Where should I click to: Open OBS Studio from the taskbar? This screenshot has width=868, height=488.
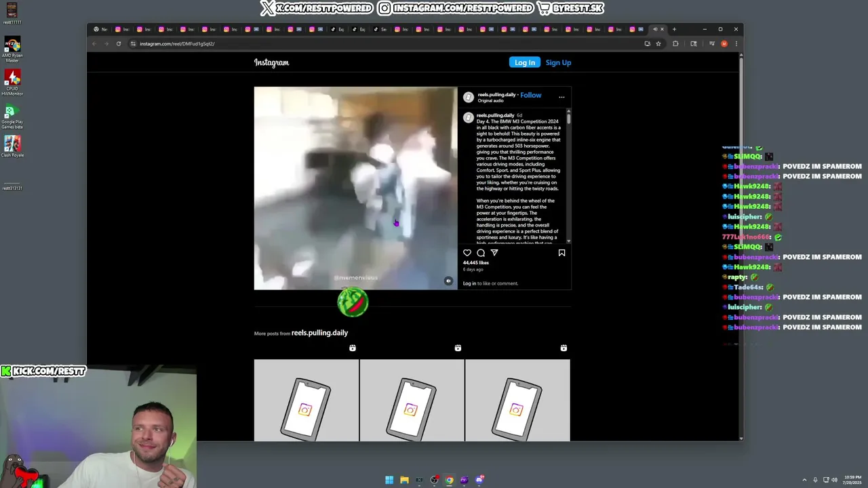click(x=434, y=480)
